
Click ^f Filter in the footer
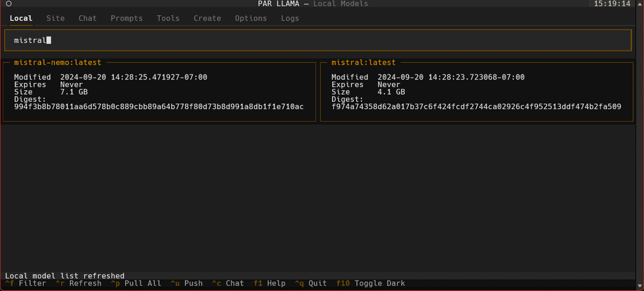tap(26, 283)
